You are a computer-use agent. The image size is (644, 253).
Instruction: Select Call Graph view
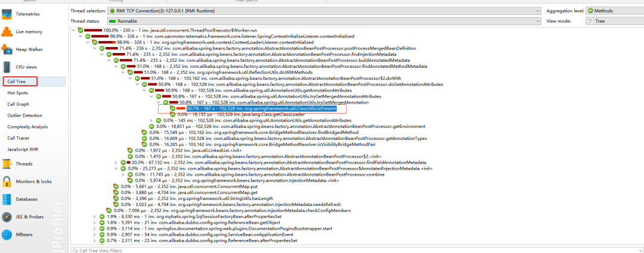18,104
